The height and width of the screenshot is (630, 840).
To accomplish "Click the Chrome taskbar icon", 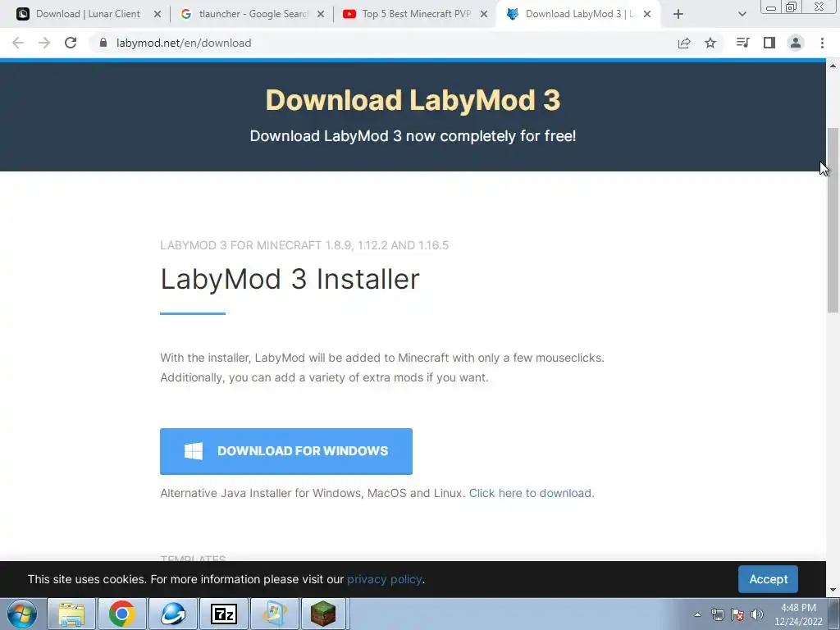I will (x=121, y=614).
